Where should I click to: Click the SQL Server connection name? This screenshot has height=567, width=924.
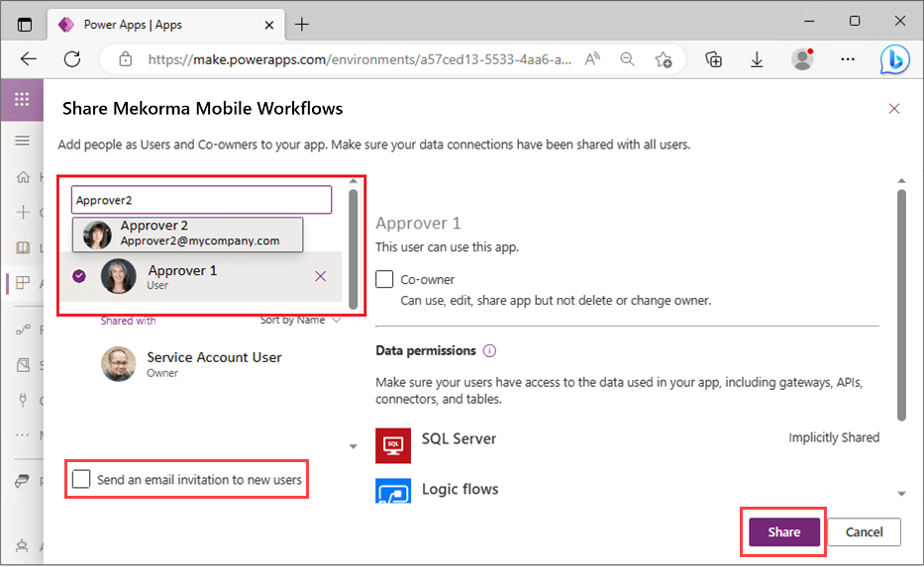pos(459,438)
